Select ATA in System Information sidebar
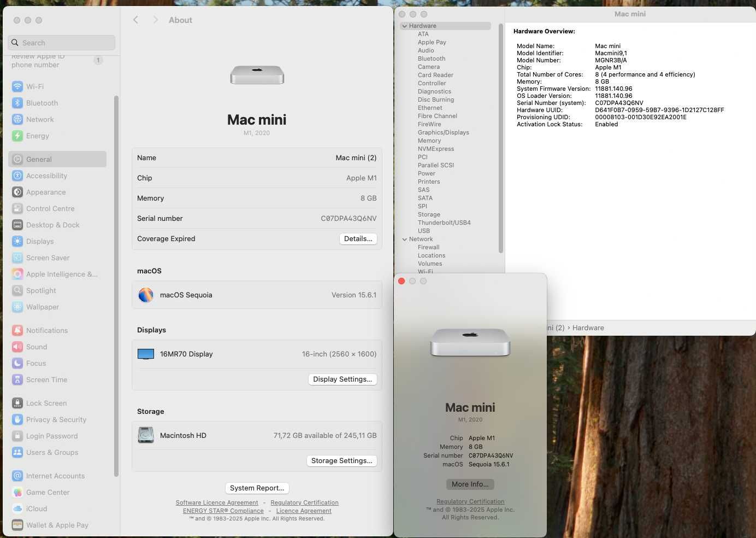 coord(423,34)
